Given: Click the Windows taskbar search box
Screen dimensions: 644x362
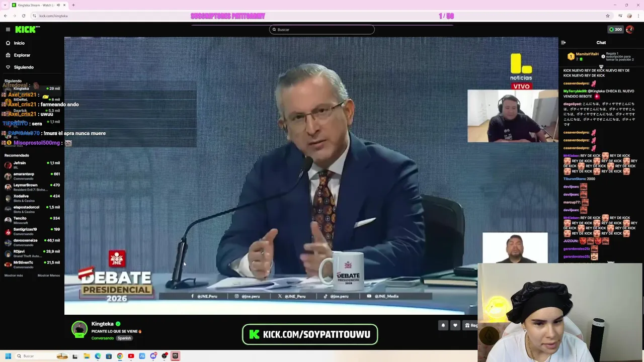Looking at the screenshot, I should [x=42, y=356].
